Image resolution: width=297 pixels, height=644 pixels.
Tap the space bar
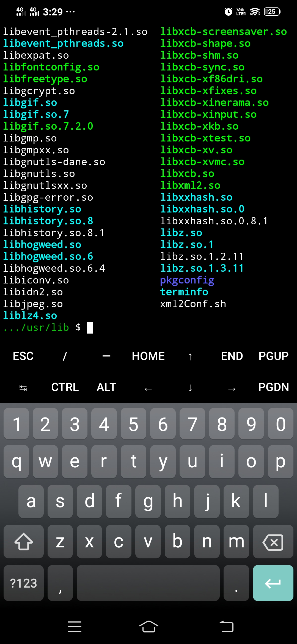tap(148, 583)
